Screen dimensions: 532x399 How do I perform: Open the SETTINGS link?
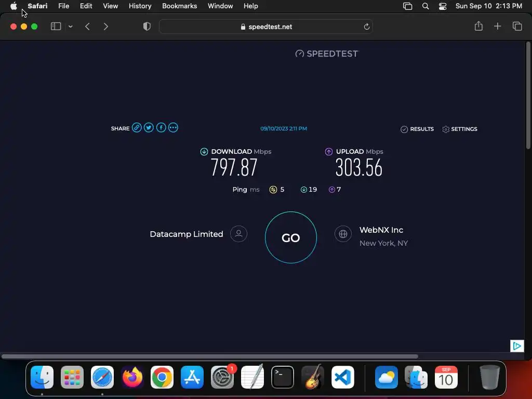460,129
